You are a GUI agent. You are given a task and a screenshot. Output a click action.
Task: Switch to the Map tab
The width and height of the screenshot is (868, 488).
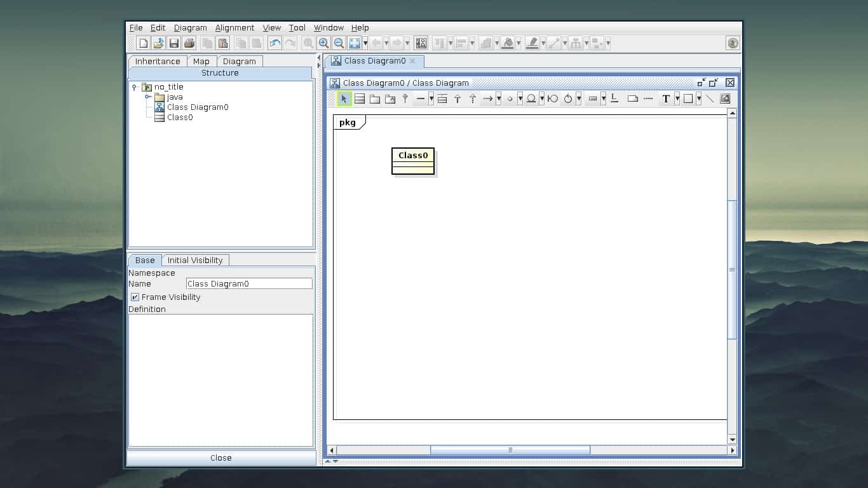pyautogui.click(x=201, y=62)
